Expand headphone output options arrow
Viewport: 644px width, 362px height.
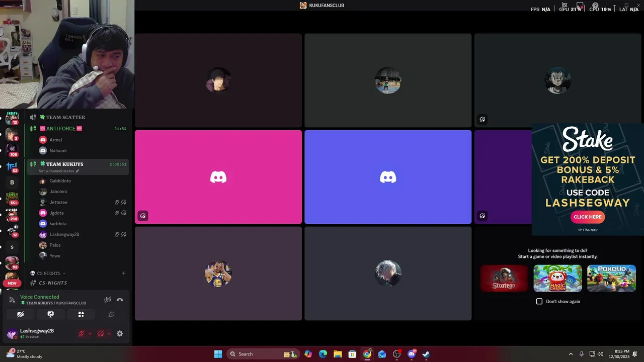[109, 333]
